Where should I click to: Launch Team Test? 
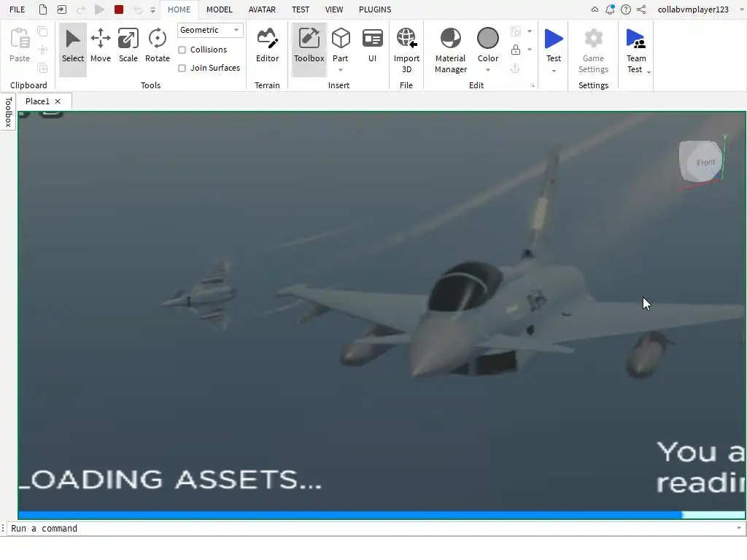point(635,50)
